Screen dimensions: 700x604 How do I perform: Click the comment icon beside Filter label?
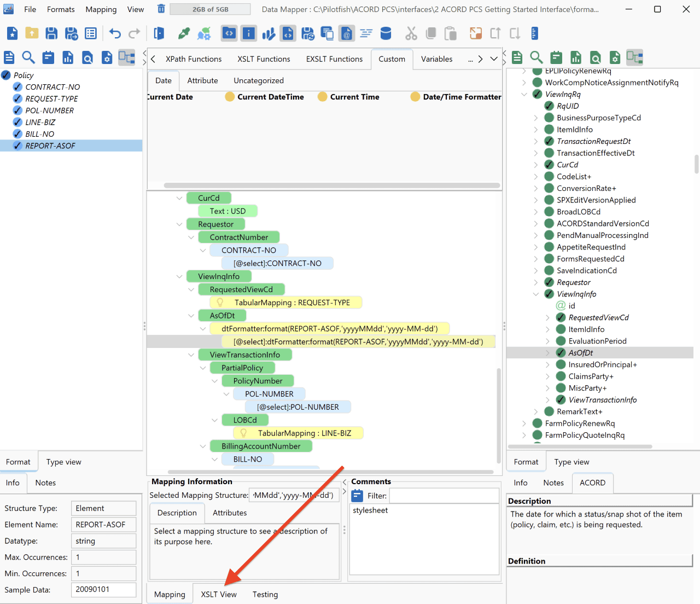click(357, 496)
